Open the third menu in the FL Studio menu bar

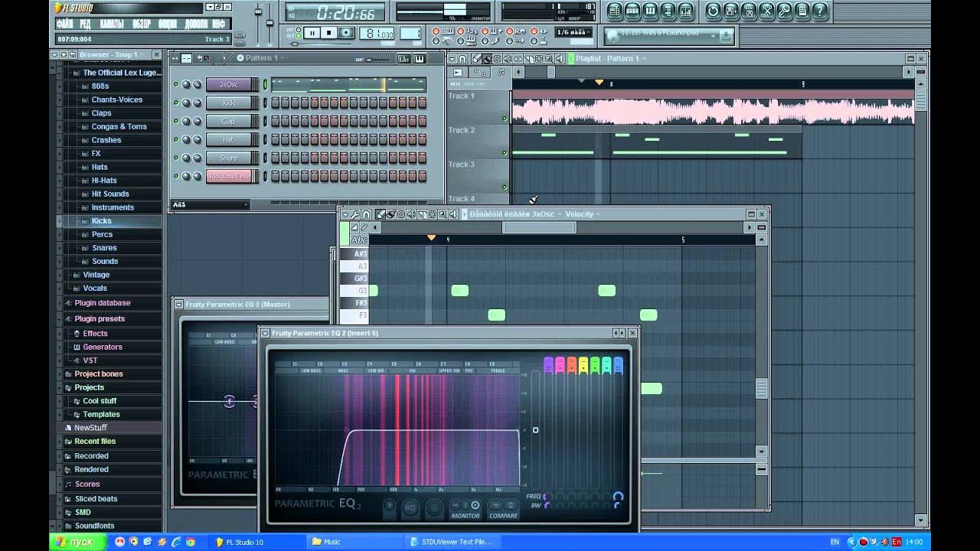pyautogui.click(x=113, y=24)
